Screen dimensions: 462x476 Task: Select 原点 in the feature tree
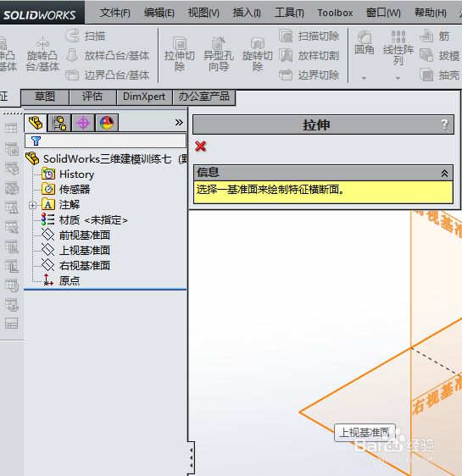click(x=61, y=280)
